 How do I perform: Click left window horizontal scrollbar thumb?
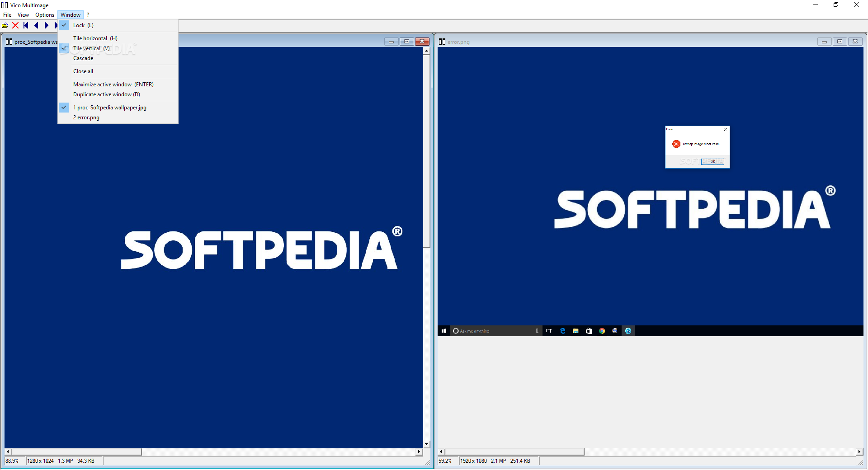(x=77, y=452)
